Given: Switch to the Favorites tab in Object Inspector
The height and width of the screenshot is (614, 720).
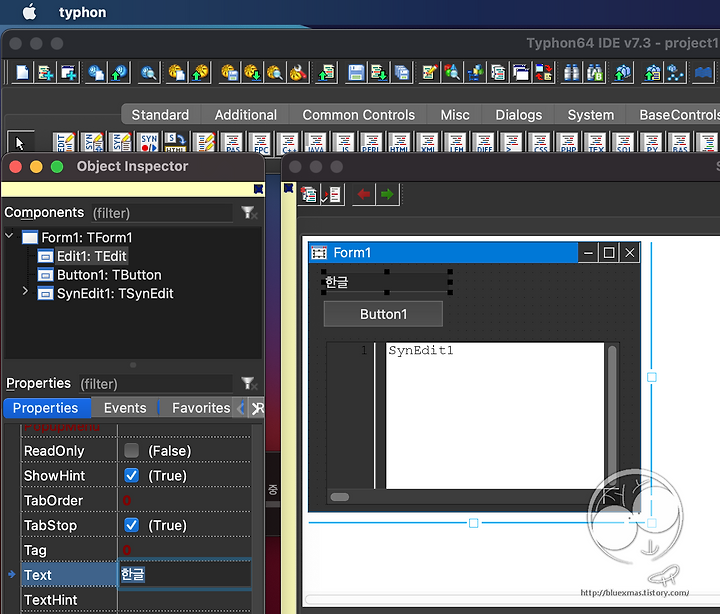Looking at the screenshot, I should tap(201, 408).
